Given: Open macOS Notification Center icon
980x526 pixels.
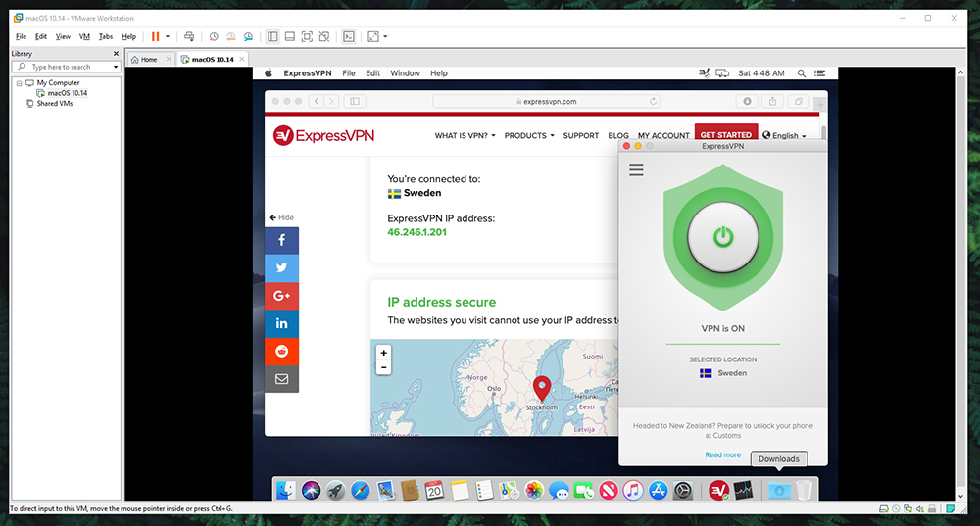Looking at the screenshot, I should pyautogui.click(x=820, y=73).
